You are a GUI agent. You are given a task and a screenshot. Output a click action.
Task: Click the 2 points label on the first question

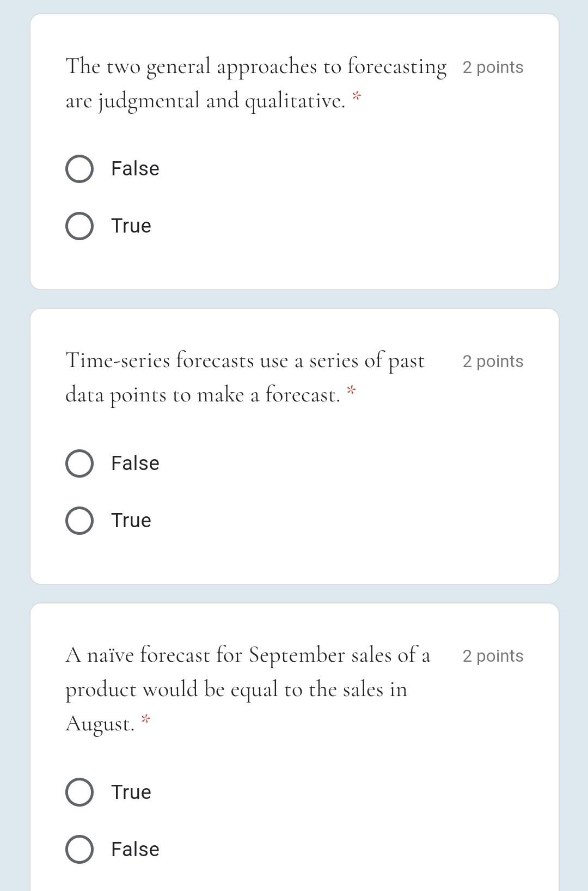[493, 66]
